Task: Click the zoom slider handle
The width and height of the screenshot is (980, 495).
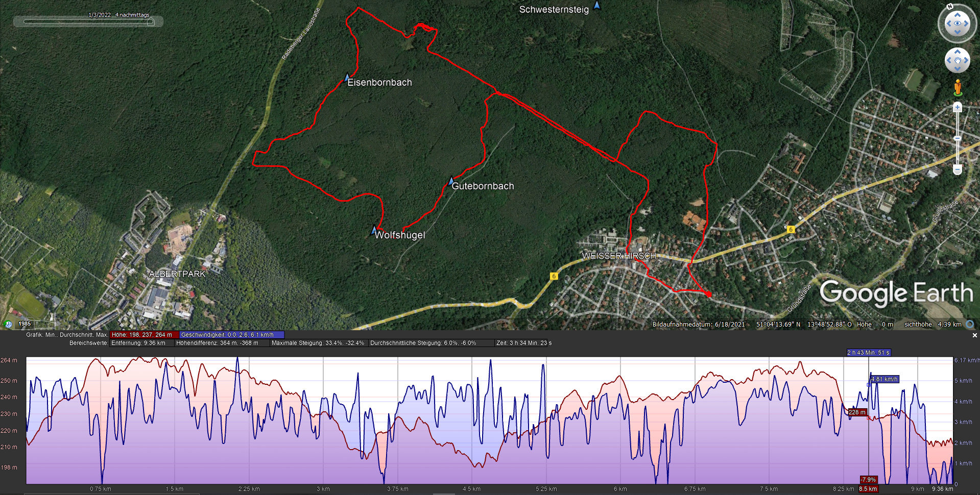Action: [958, 138]
